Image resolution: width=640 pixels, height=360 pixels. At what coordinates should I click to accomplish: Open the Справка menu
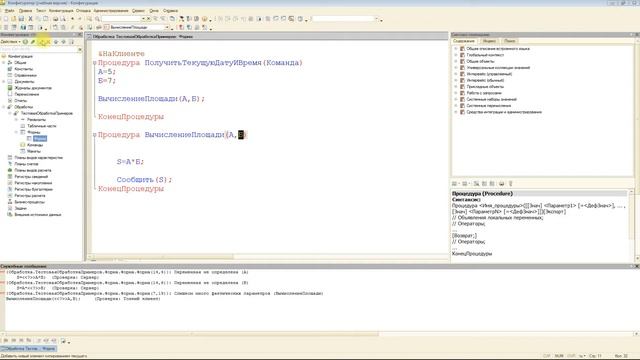click(170, 11)
